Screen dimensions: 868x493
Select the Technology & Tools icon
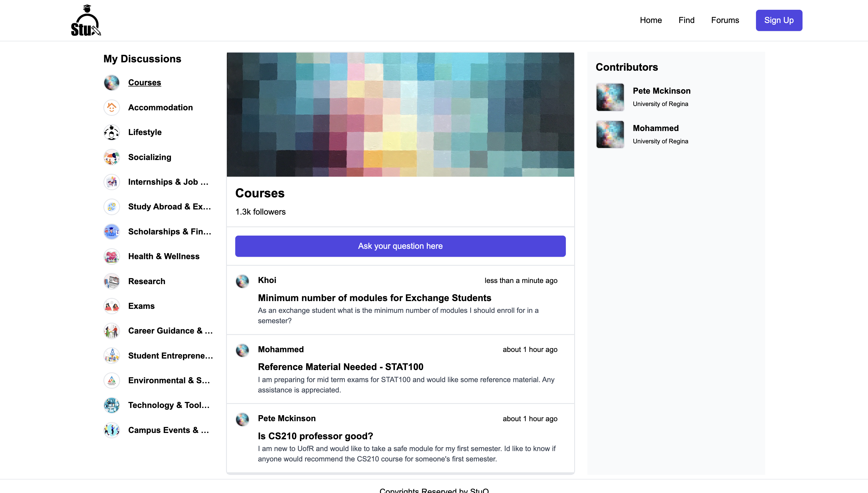(x=111, y=405)
